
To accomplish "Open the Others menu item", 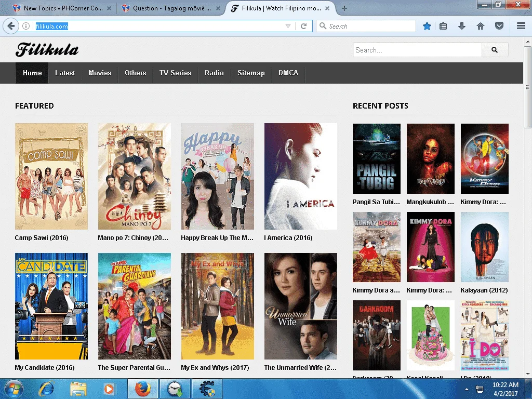I will [x=136, y=73].
